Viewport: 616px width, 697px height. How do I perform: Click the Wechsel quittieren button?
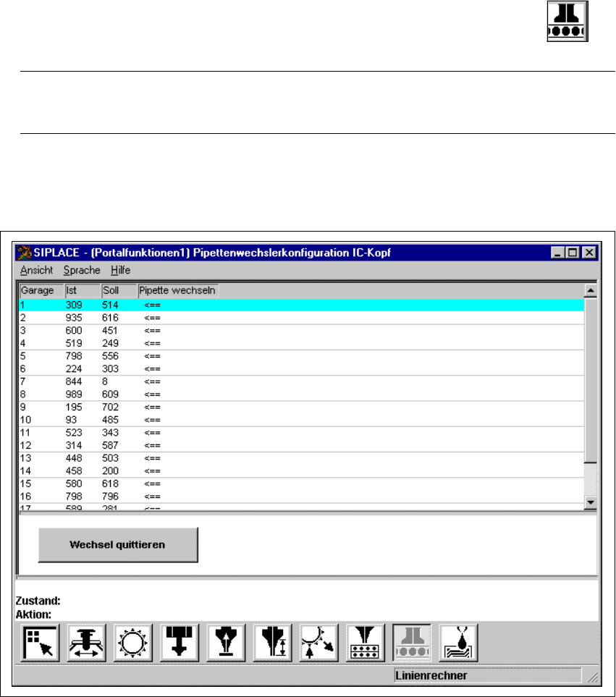click(x=118, y=545)
